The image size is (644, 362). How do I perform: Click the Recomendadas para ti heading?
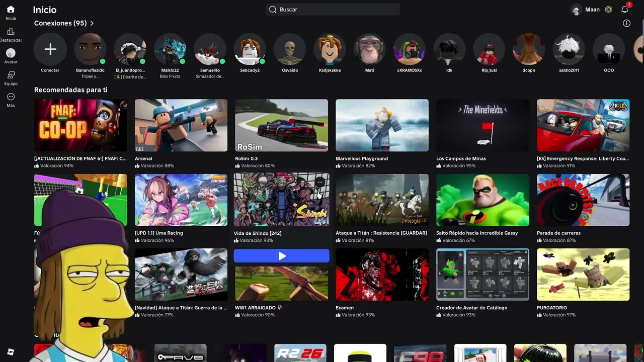(70, 90)
